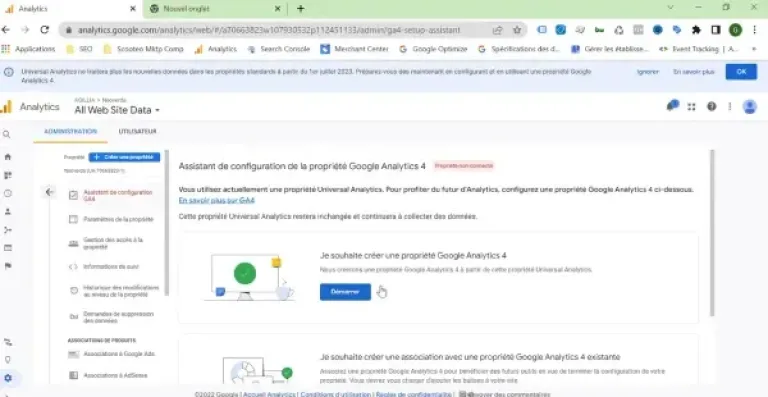Open the Analytics notifications icon
The width and height of the screenshot is (768, 397).
point(672,106)
